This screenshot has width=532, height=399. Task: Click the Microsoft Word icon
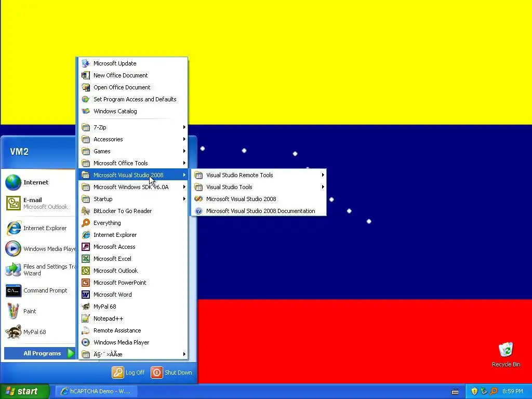pyautogui.click(x=86, y=295)
